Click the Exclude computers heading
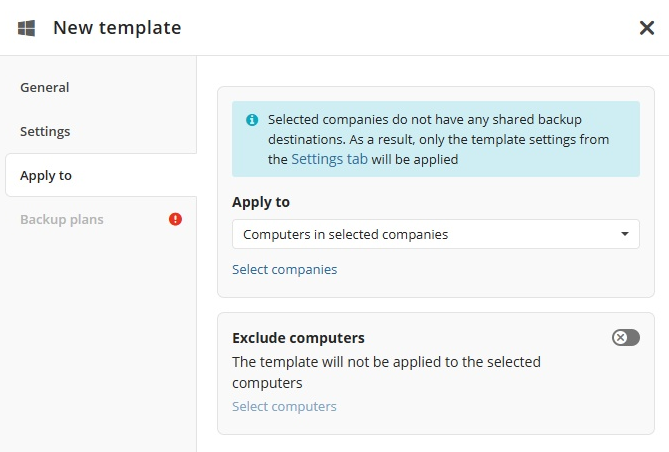 pos(298,338)
